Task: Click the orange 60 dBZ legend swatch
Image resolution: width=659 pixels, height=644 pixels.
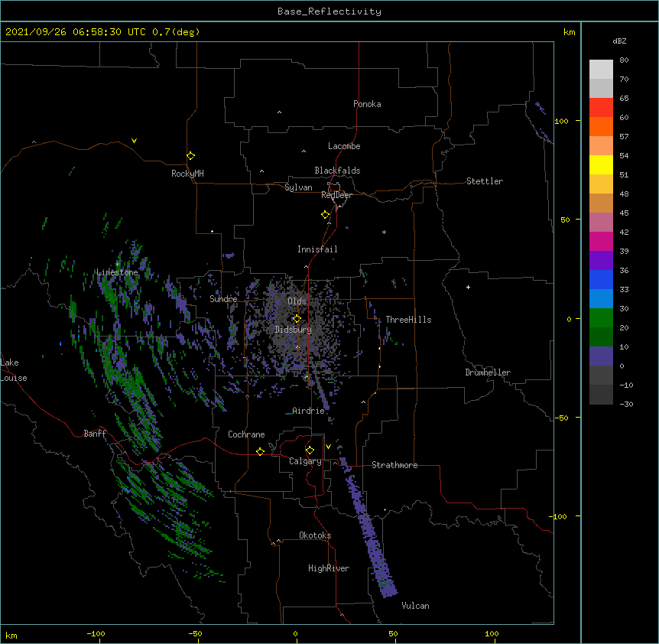Action: 601,126
